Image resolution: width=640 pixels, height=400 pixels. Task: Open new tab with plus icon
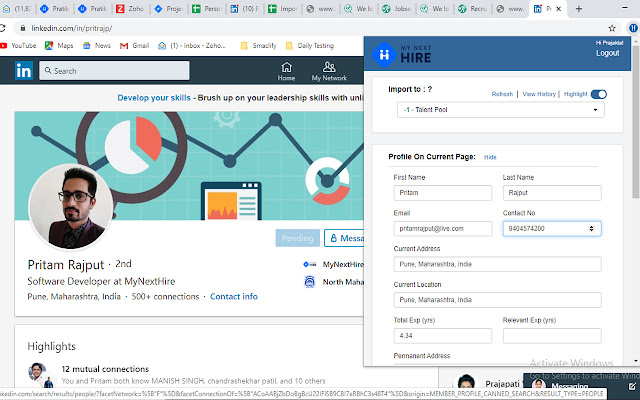578,9
